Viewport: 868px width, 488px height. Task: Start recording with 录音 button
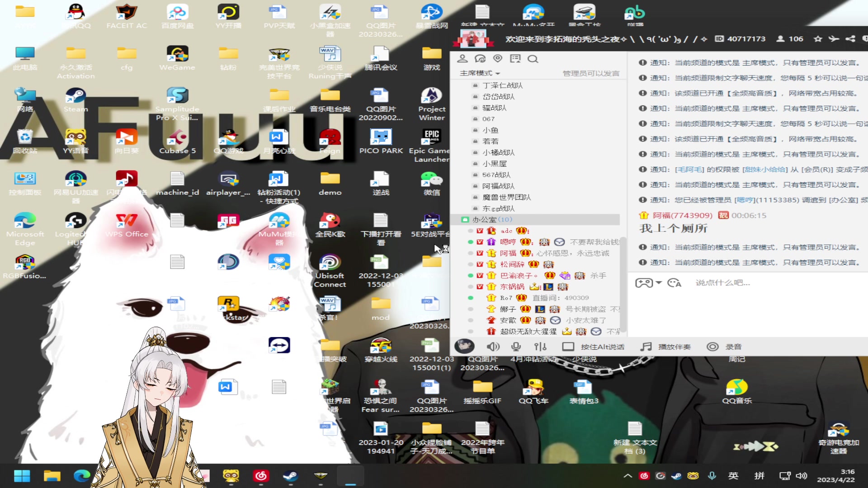[x=724, y=347]
